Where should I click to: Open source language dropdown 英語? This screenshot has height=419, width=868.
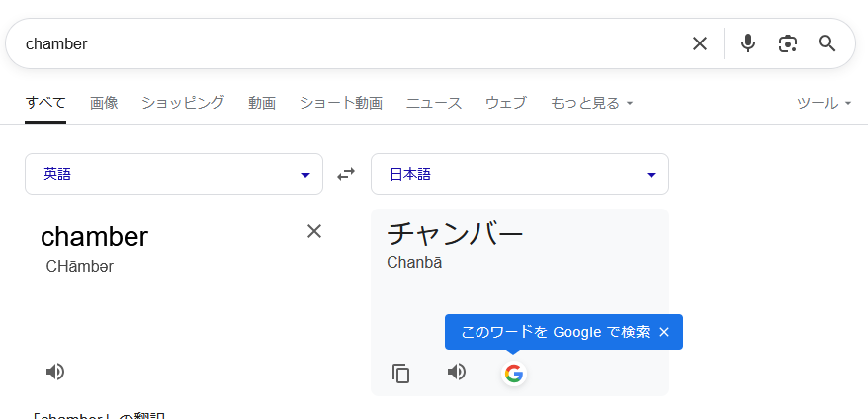pos(174,174)
